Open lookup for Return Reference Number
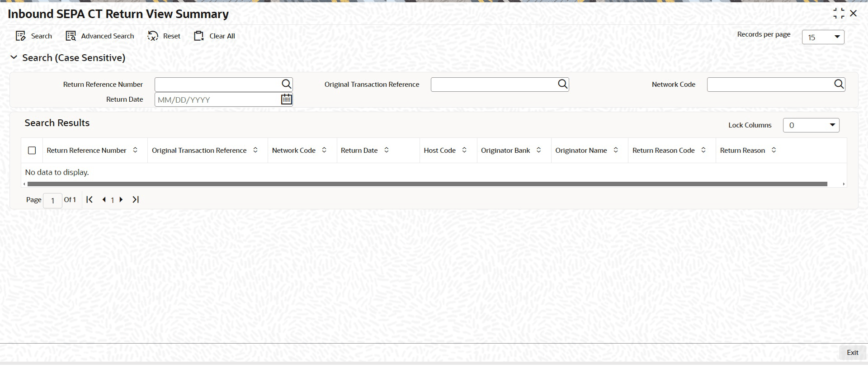The height and width of the screenshot is (368, 868). pos(287,84)
